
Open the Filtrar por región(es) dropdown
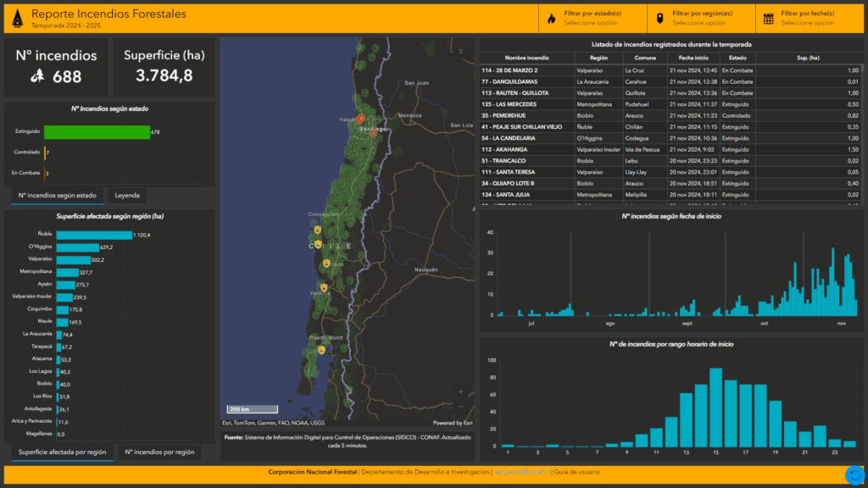tap(702, 18)
